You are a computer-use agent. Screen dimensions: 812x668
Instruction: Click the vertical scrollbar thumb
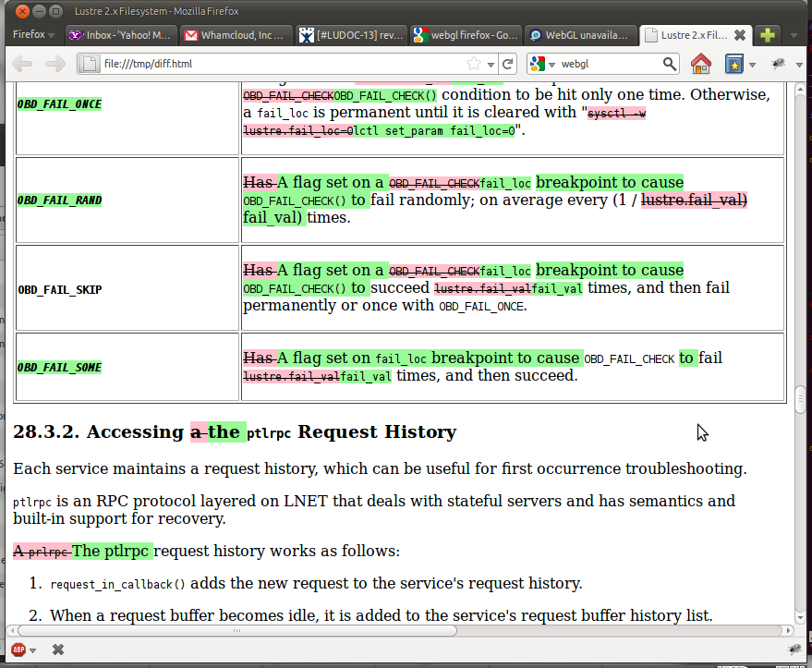pyautogui.click(x=800, y=398)
